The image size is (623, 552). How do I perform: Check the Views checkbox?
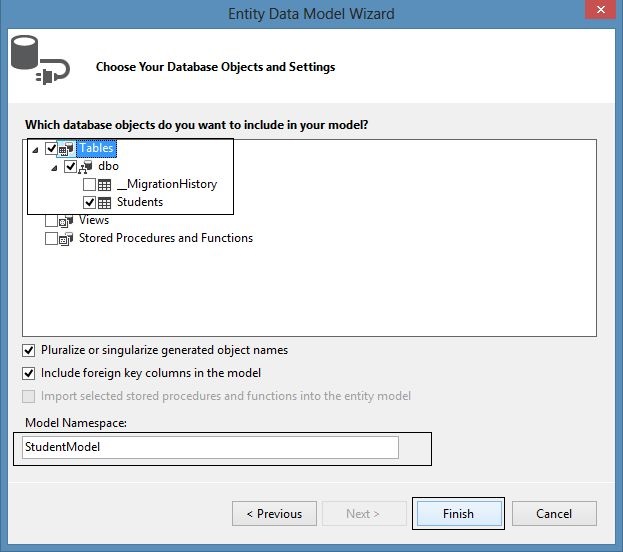[x=51, y=220]
